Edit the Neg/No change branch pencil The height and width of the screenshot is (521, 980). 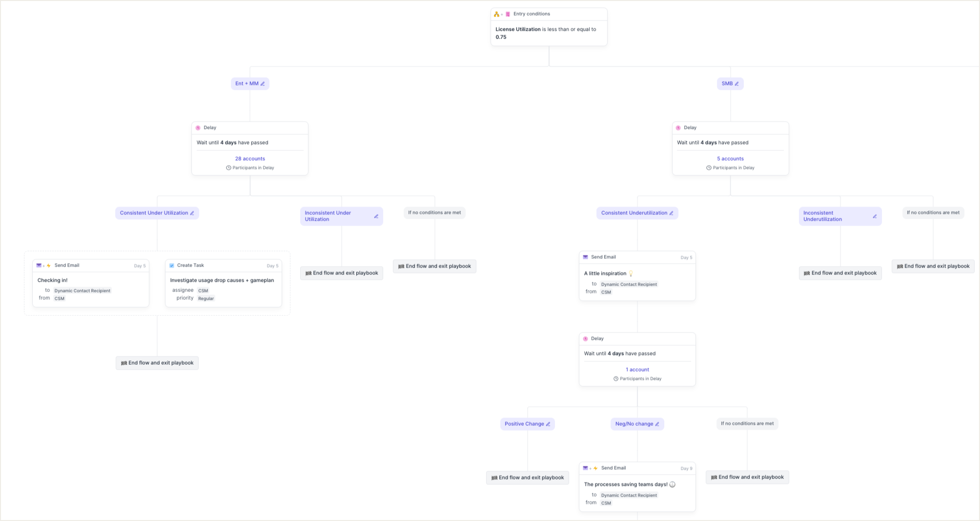pyautogui.click(x=657, y=424)
